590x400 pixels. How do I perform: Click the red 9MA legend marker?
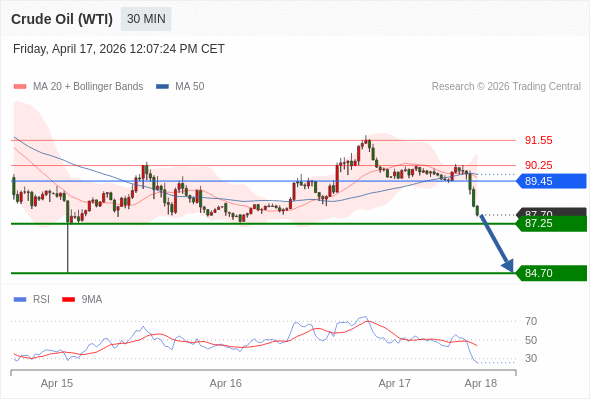click(x=68, y=300)
